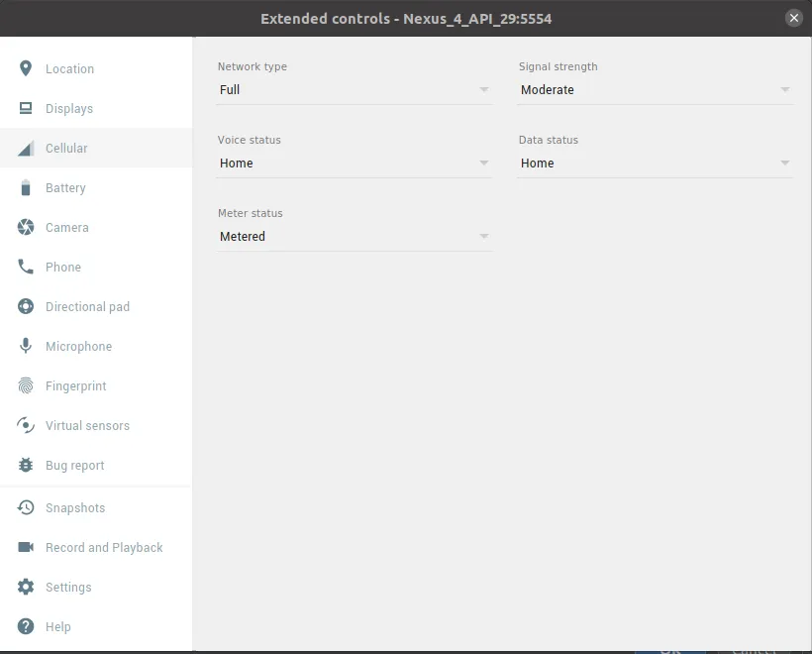Click the Virtual sensors icon

click(x=26, y=425)
